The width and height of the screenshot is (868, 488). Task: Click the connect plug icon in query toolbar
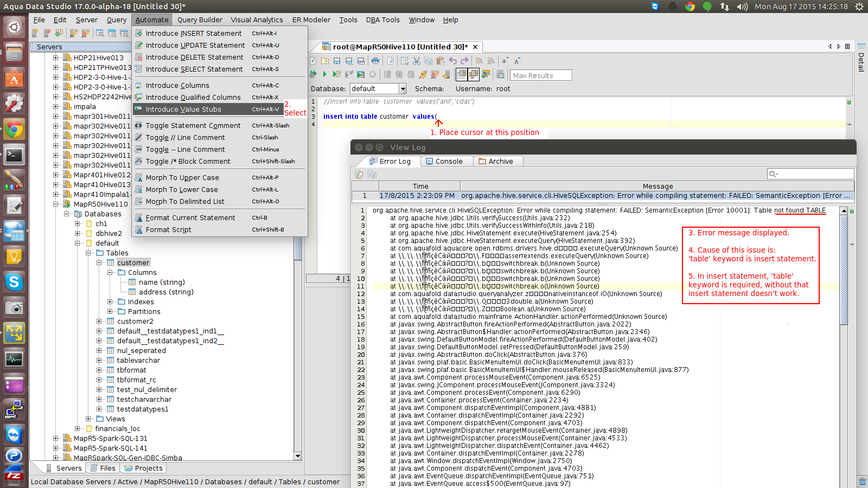(x=423, y=74)
